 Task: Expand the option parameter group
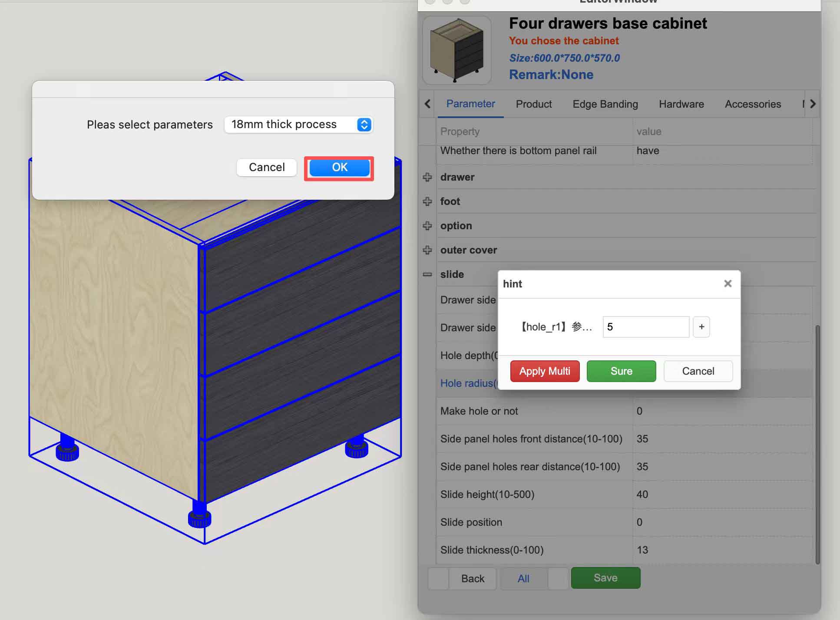(x=427, y=226)
